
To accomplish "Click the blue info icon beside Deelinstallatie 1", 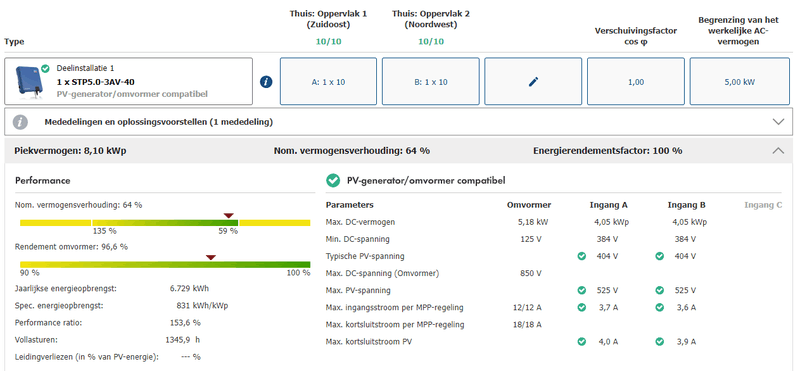I will (x=266, y=82).
